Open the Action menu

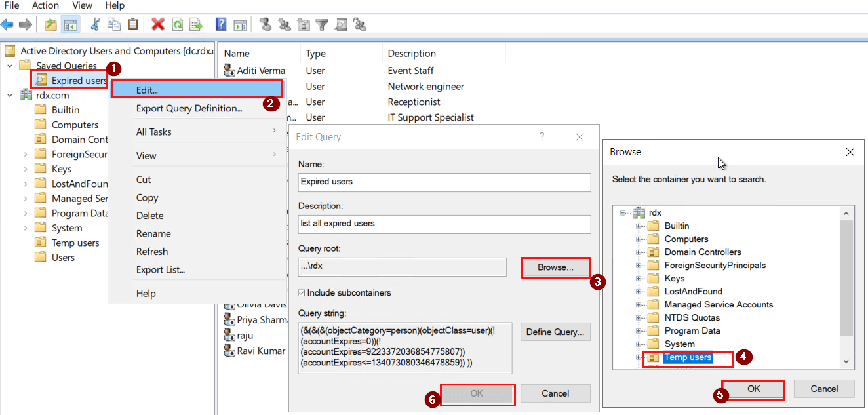[45, 5]
